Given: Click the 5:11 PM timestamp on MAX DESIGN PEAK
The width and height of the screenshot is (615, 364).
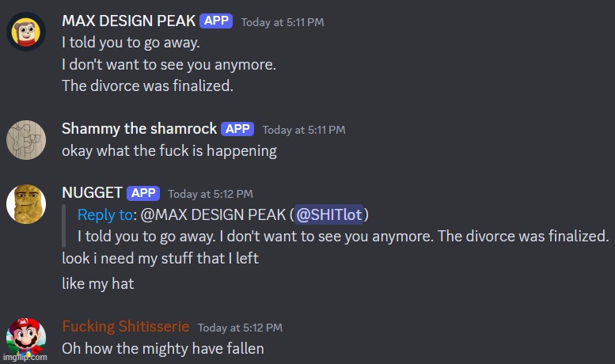Looking at the screenshot, I should 282,22.
